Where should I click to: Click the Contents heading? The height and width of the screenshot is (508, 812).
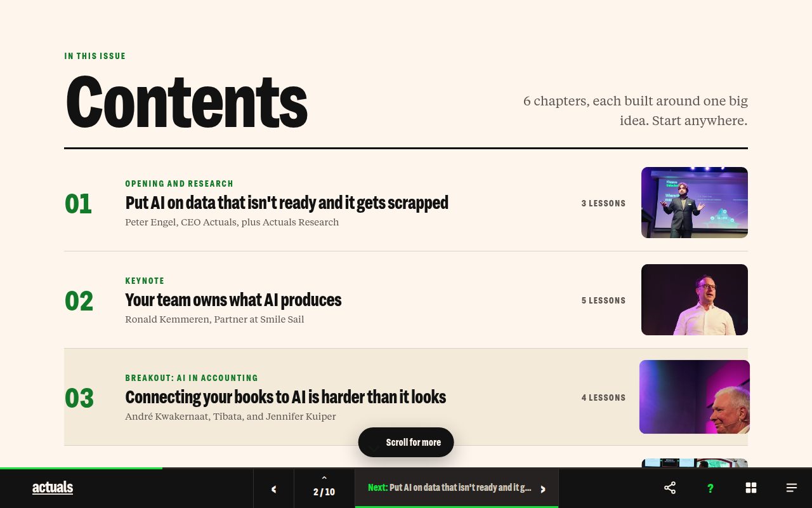pos(187,102)
